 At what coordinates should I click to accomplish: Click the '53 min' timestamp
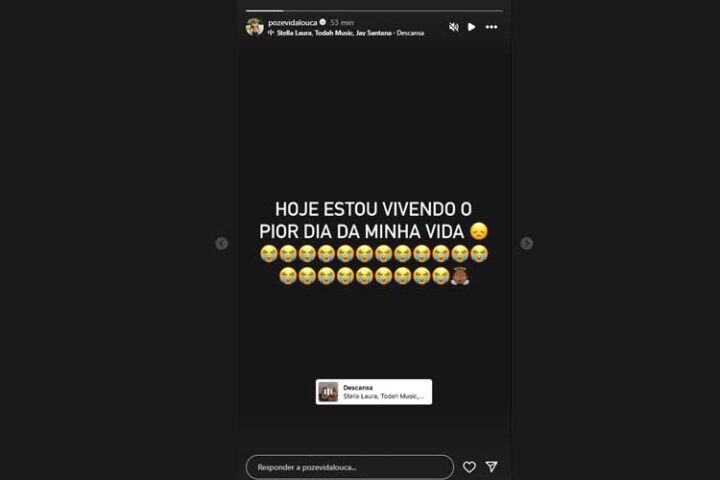(342, 23)
